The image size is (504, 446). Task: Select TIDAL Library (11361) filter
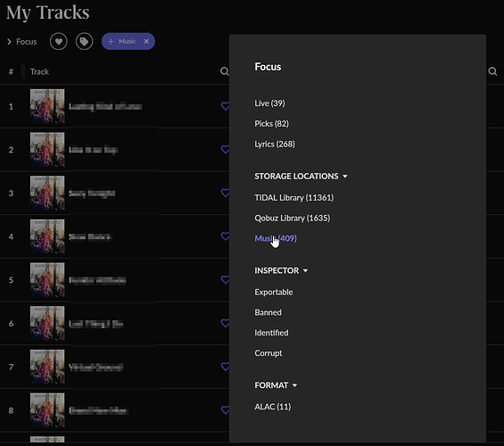[294, 198]
